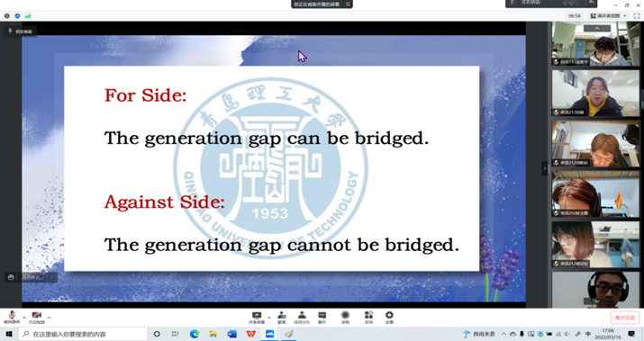Expand camera video options arrow
644x341 pixels.
pyautogui.click(x=49, y=318)
